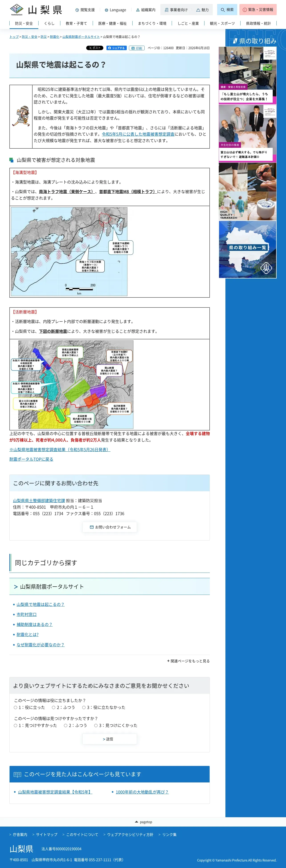The height and width of the screenshot is (868, 286).
Task: Open 山梨県耐震ポータルサイト breadcrumb link
Action: pos(81,37)
